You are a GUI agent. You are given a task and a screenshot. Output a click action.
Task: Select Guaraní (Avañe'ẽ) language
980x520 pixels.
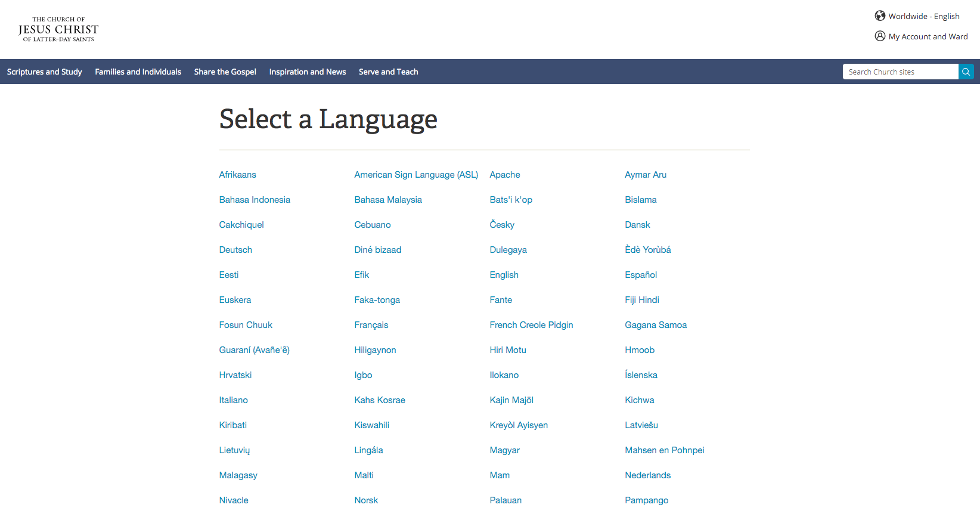click(x=255, y=350)
